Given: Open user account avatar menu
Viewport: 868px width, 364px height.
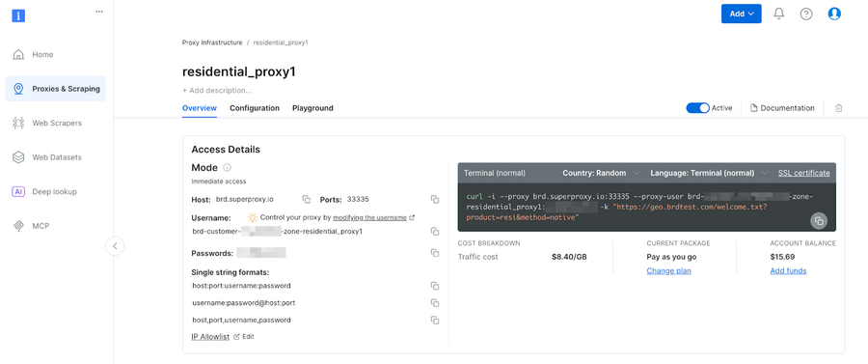Looking at the screenshot, I should tap(834, 14).
